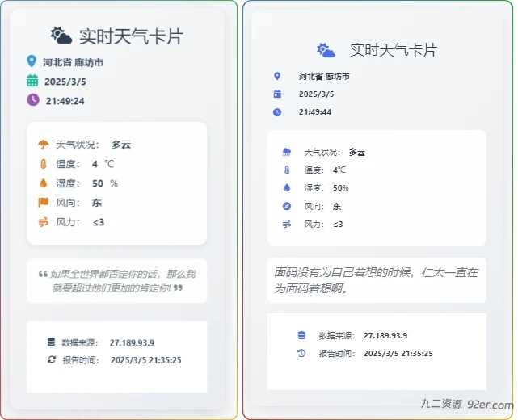Click the history clock icon in right card

301,353
